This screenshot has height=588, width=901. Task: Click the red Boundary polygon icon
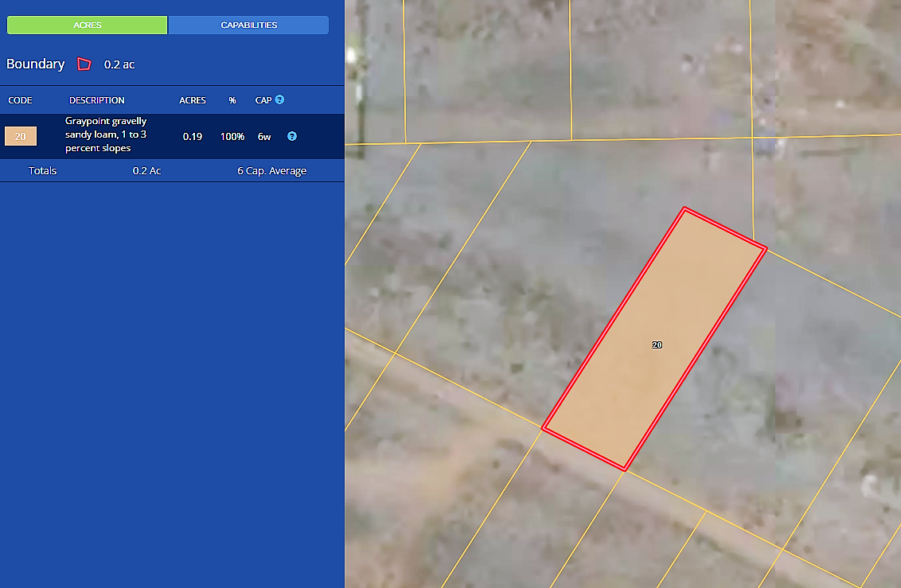[84, 64]
